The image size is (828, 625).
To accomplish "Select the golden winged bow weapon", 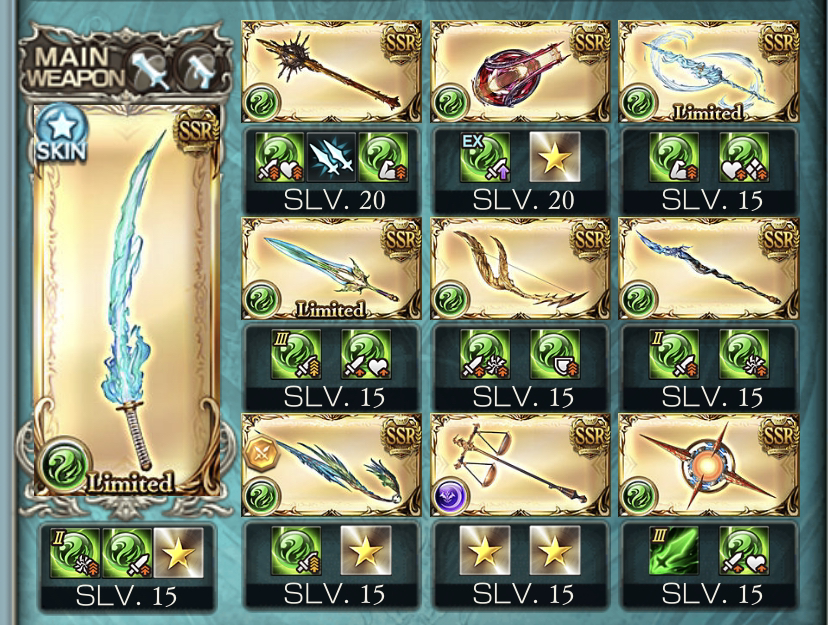I will [x=520, y=269].
